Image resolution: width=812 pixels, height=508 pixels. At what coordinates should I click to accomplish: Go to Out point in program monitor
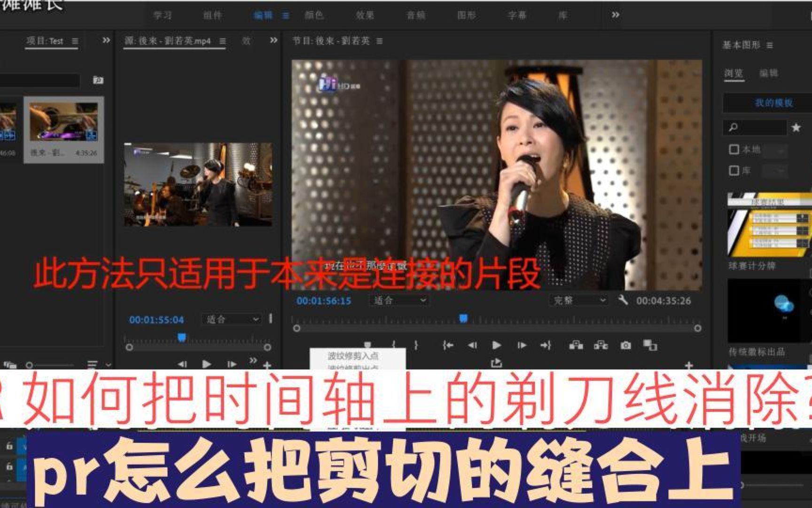point(546,345)
